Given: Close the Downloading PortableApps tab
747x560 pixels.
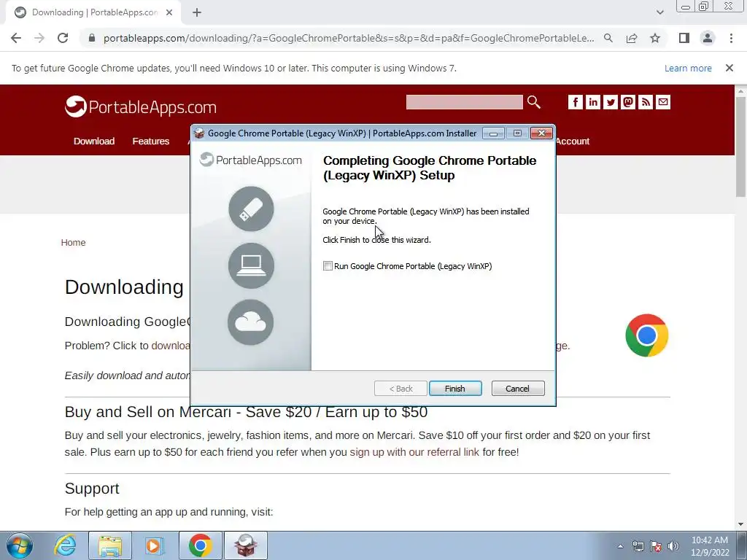Looking at the screenshot, I should [x=169, y=12].
